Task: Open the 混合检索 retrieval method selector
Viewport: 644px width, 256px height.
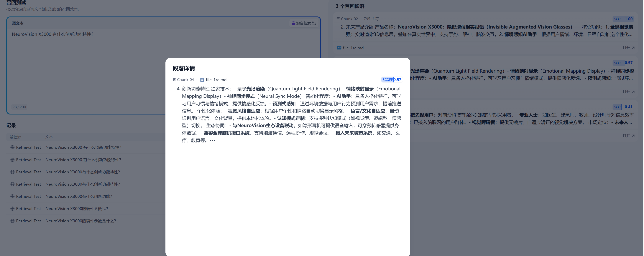Action: [303, 23]
